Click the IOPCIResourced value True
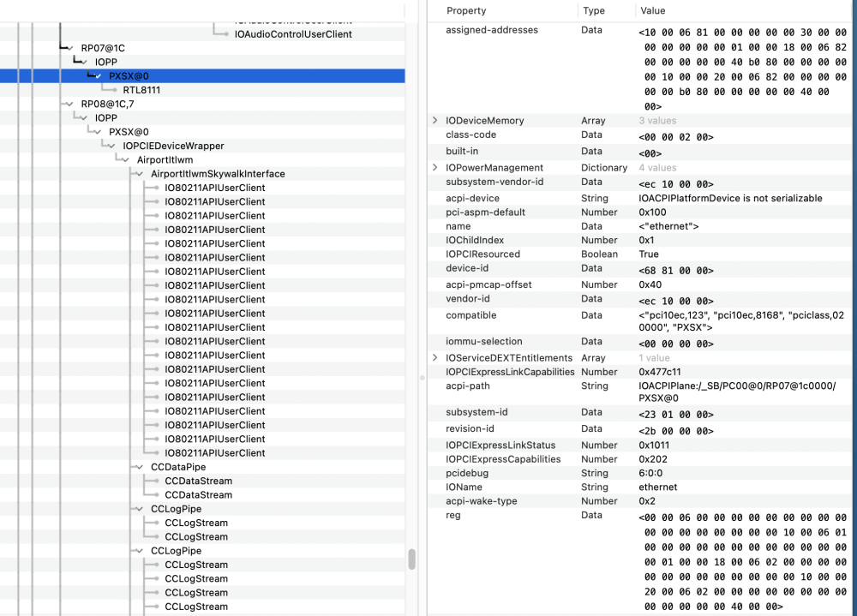The height and width of the screenshot is (616, 857). (649, 254)
